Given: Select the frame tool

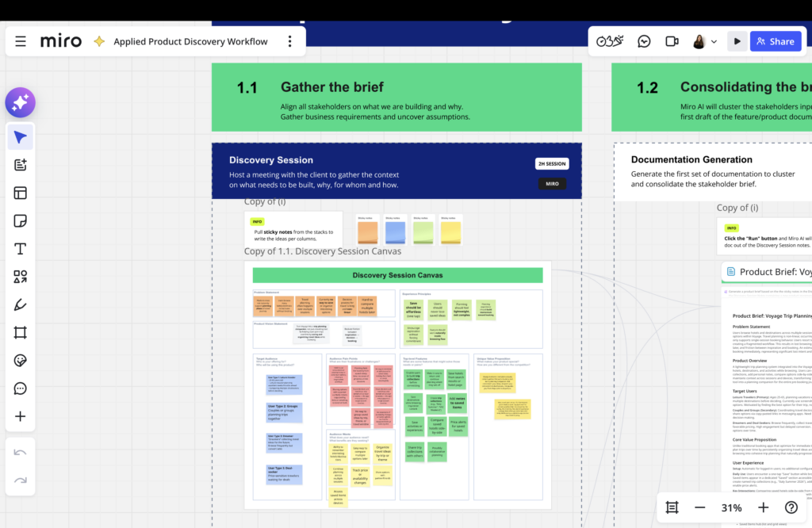Looking at the screenshot, I should [x=20, y=333].
